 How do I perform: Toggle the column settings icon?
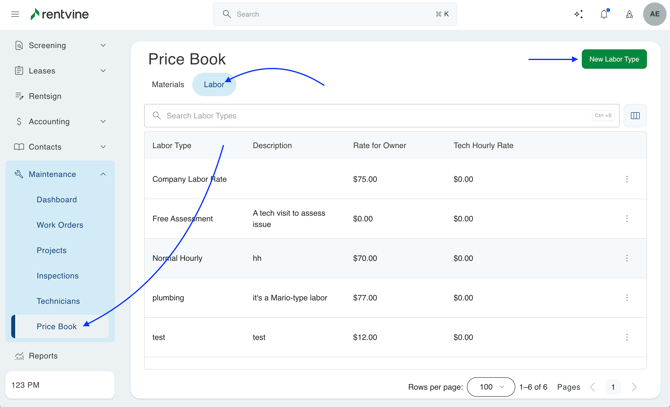(x=635, y=116)
